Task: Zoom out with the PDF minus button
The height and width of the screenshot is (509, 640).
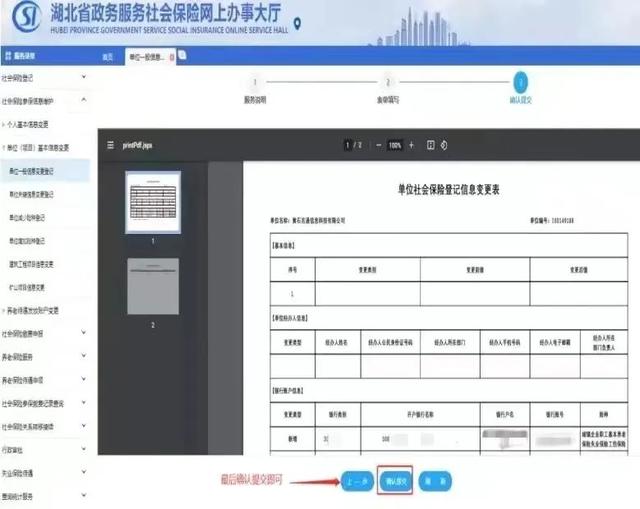Action: click(377, 145)
